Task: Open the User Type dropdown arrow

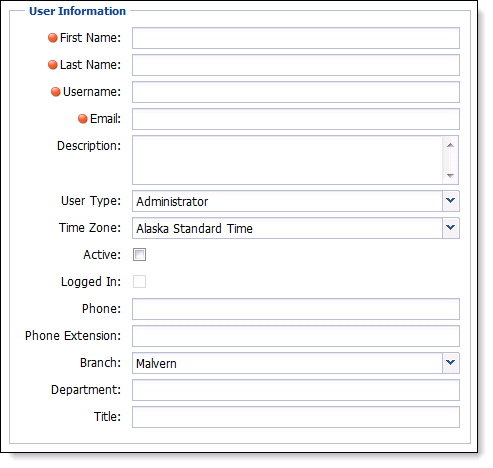Action: coord(451,201)
